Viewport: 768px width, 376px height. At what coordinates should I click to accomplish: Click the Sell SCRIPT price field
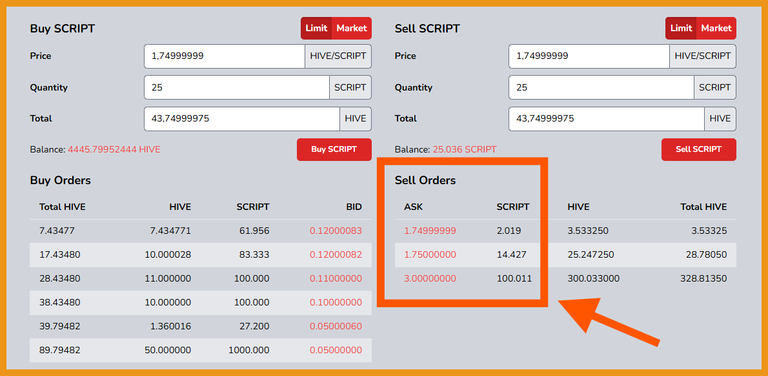click(x=589, y=56)
